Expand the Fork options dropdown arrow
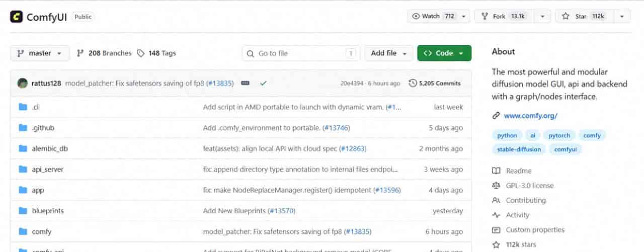Screen dimensions: 644x252 [542, 16]
